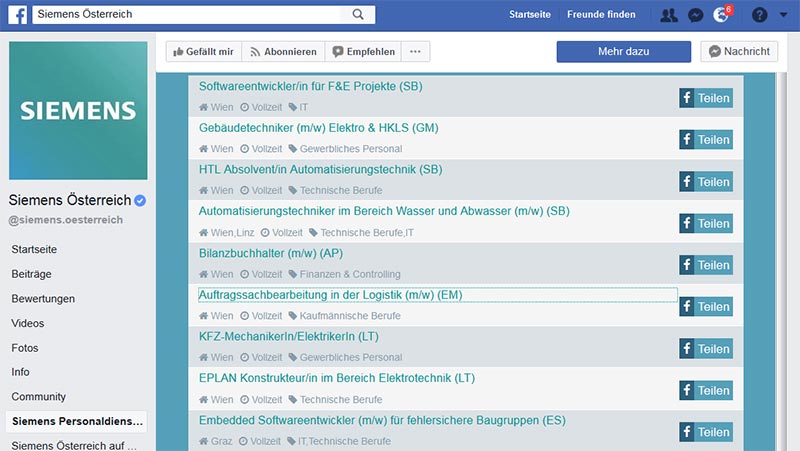Screen dimensions: 800x451
Task: Open Automatisierungstechniker Wasser und Abwasser job
Action: (x=384, y=211)
